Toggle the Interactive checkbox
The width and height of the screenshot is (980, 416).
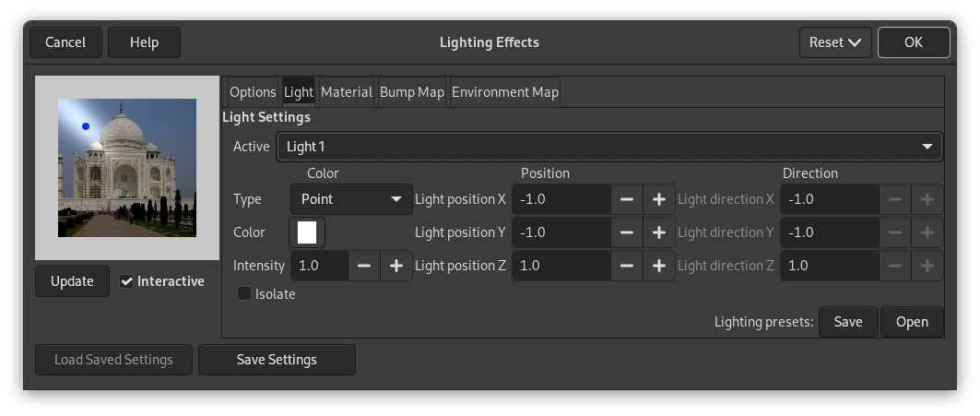click(127, 281)
